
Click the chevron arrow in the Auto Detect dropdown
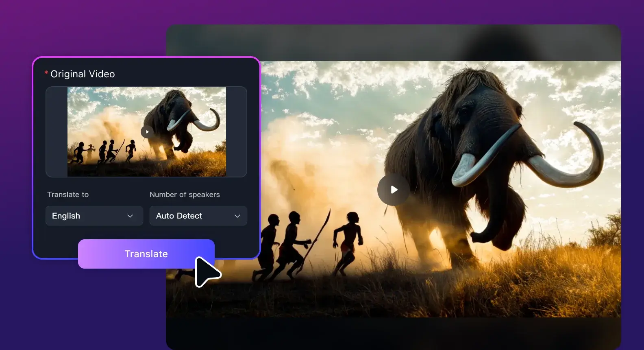coord(237,216)
